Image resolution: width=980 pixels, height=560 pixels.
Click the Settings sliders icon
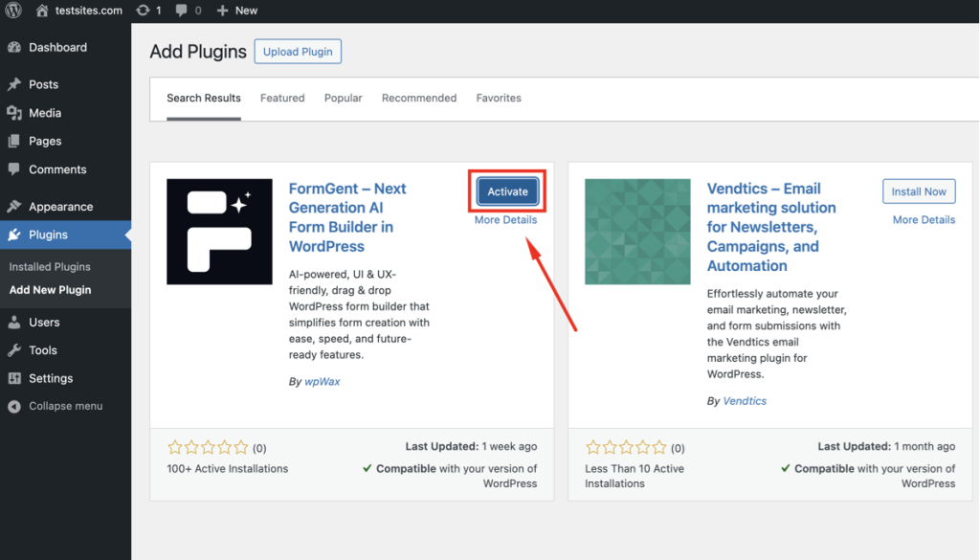click(x=14, y=378)
